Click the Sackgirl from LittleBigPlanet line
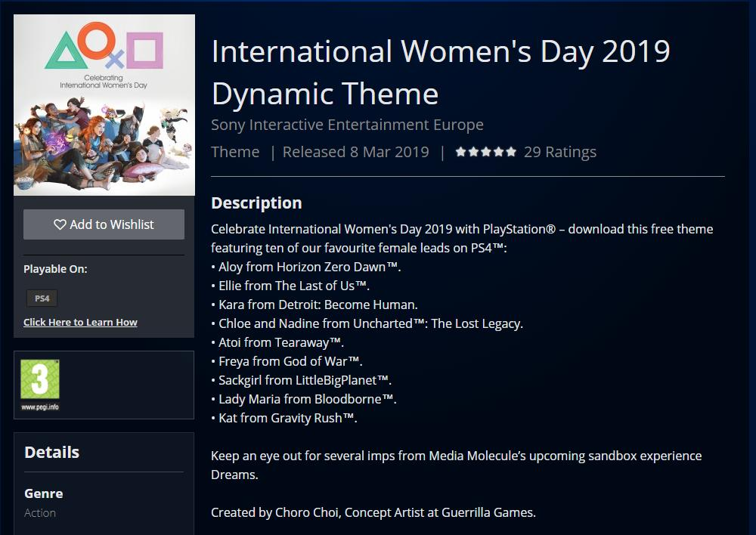 pos(302,380)
